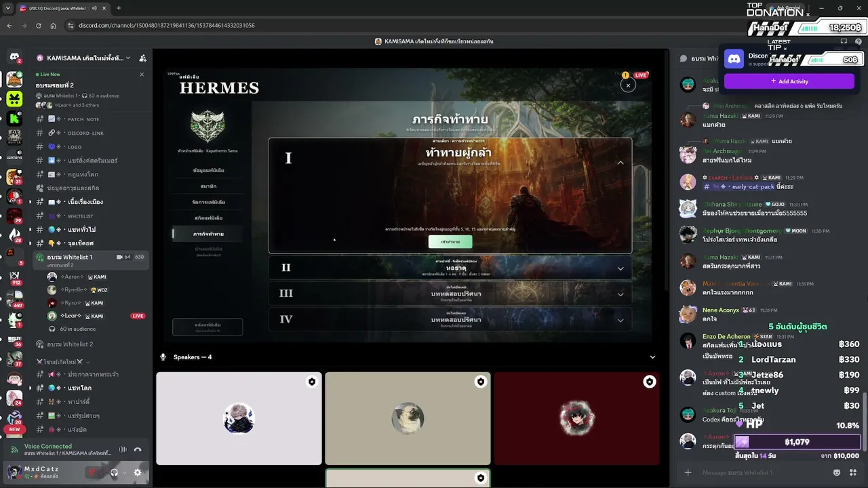
Task: Disconnect from voice with the hang-up icon
Action: click(138, 449)
